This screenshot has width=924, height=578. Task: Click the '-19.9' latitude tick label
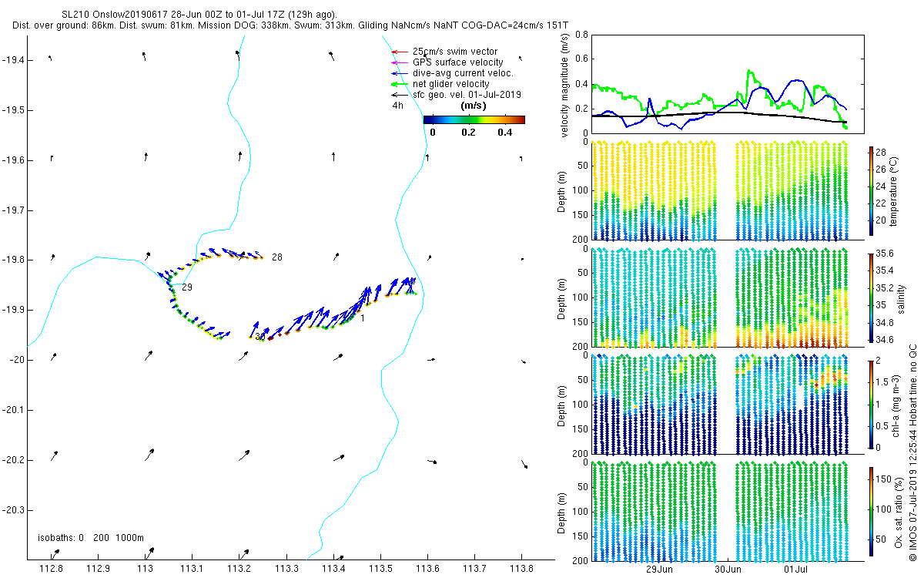click(13, 310)
